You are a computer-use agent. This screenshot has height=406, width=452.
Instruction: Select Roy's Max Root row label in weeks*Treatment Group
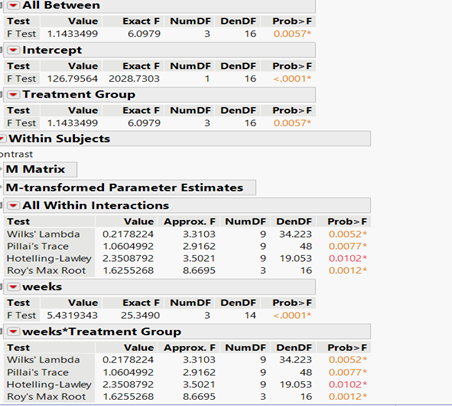[x=46, y=397]
